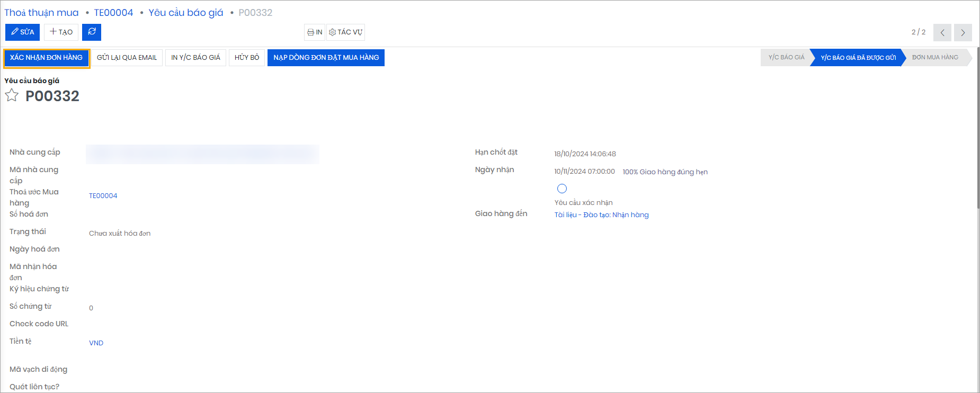The height and width of the screenshot is (393, 980).
Task: Open Tài liệu - Đào tạo: Nhận hàng link
Action: (x=602, y=215)
